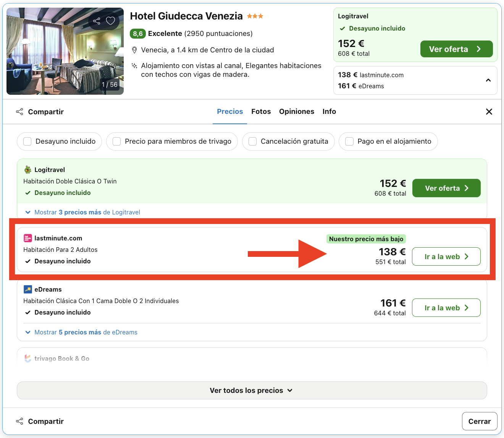The image size is (504, 438).
Task: Toggle Precio para miembros de trivago checkbox
Action: 117,141
